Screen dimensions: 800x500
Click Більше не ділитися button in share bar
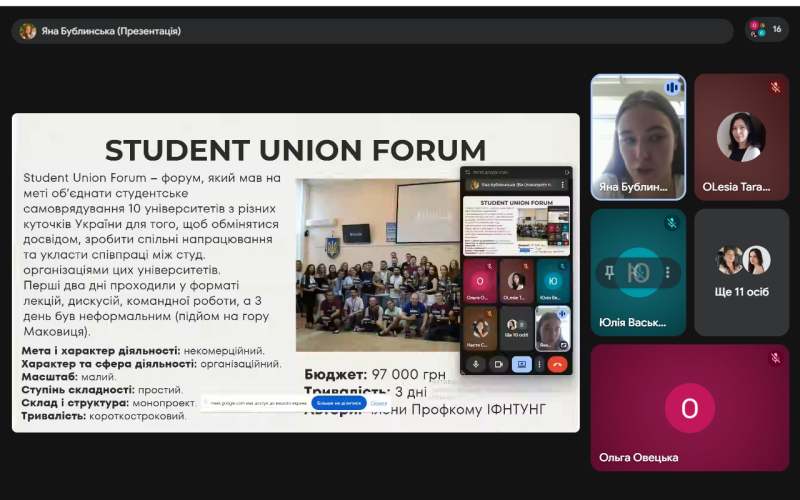click(x=339, y=403)
